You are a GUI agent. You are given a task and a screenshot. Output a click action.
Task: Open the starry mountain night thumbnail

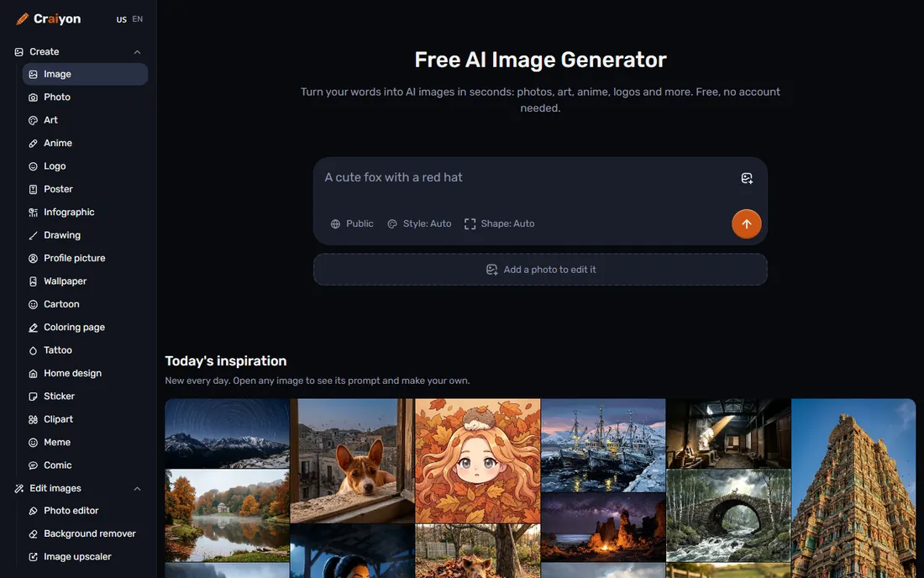click(x=227, y=433)
